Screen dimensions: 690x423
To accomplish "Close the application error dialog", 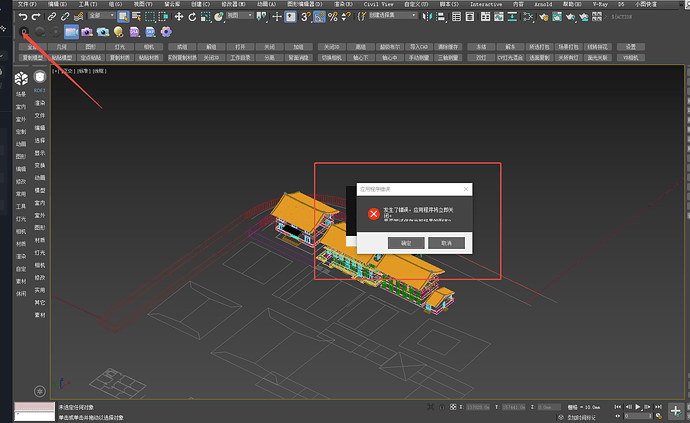I will [466, 189].
